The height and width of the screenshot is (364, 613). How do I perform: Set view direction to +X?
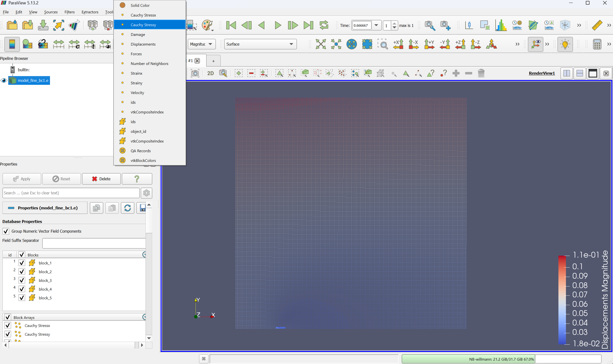coord(398,44)
